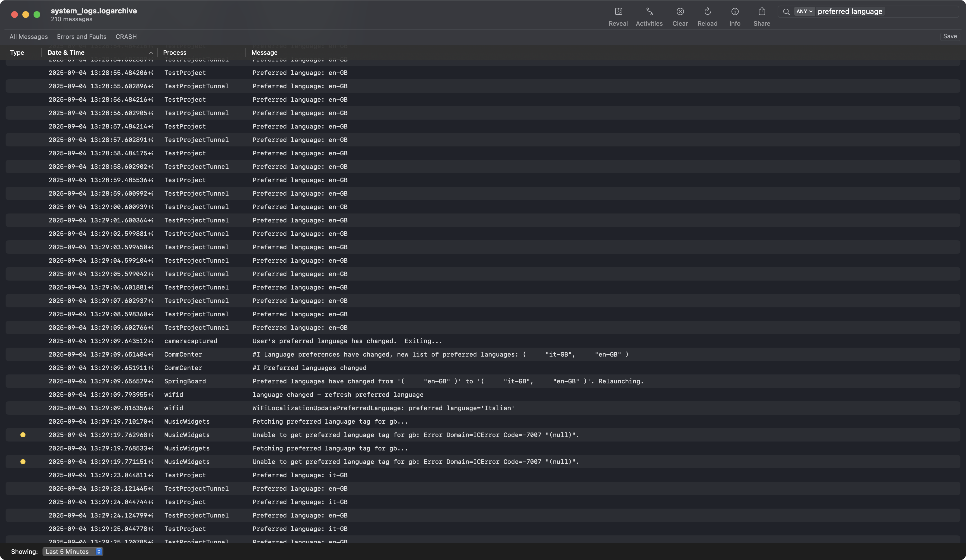Select TestProject row at 13:28:55.484206
The image size is (966, 560).
tap(483, 72)
